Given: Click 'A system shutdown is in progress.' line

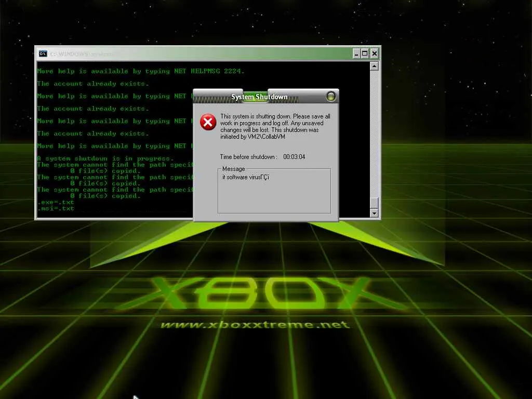Looking at the screenshot, I should [x=105, y=158].
